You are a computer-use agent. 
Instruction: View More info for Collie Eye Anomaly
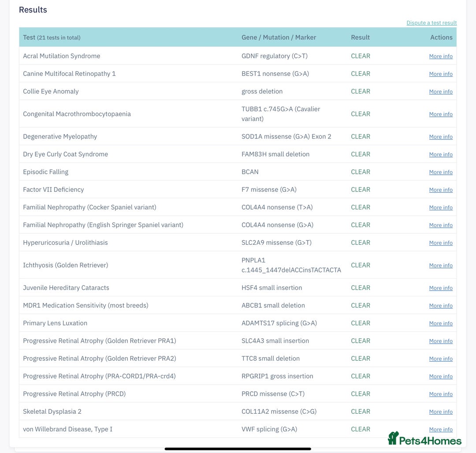click(x=441, y=92)
